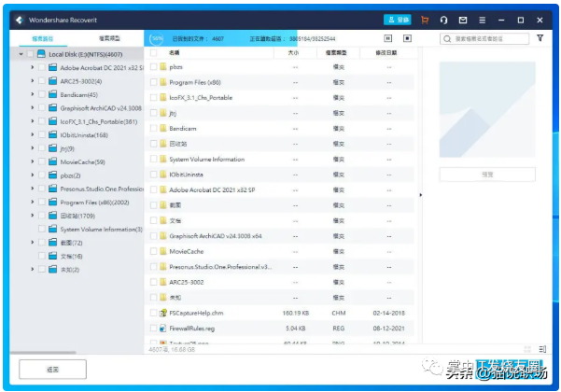Image resolution: width=561 pixels, height=392 pixels.
Task: Expand the Program Files (x86)(2002) node
Action: coord(32,202)
